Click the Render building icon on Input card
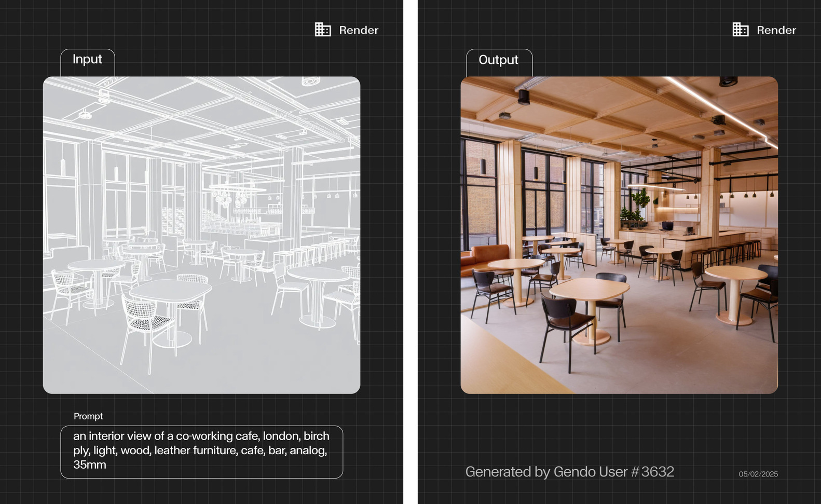The height and width of the screenshot is (504, 821). coord(323,30)
